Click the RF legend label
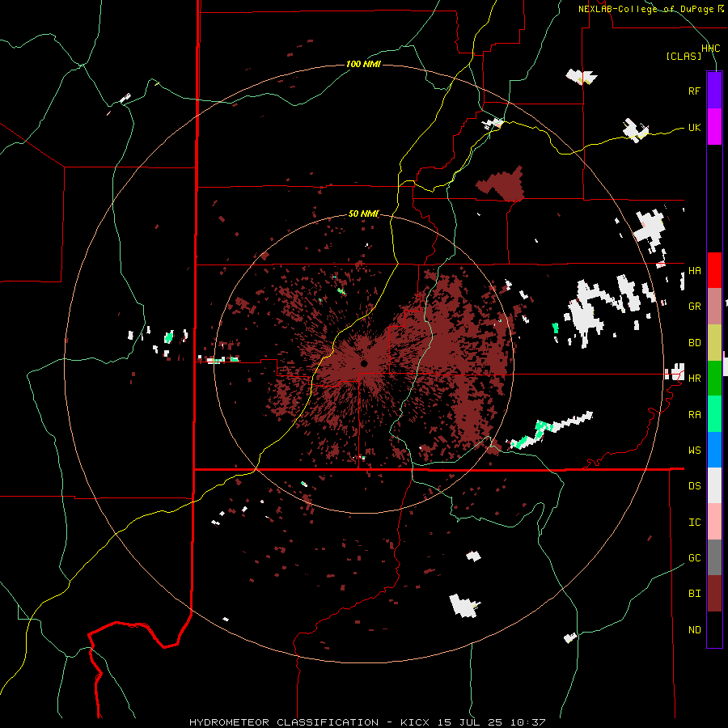Image resolution: width=728 pixels, height=728 pixels. [694, 91]
